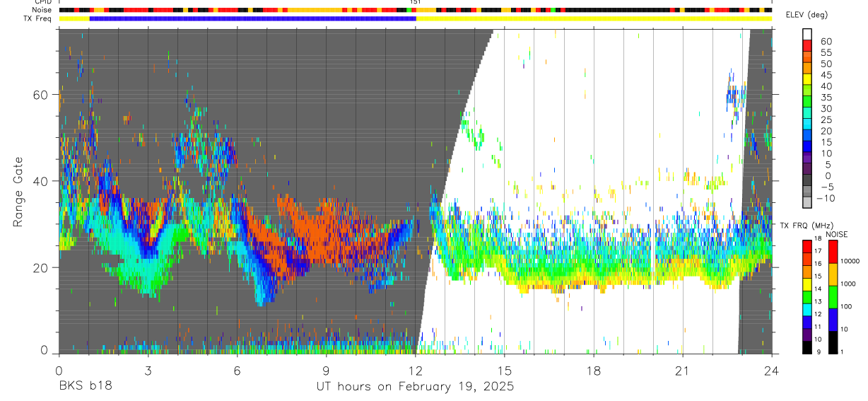Click TX FRQ bar segment between 17 and 18
Viewport: 868px width, 401px height.
click(807, 247)
